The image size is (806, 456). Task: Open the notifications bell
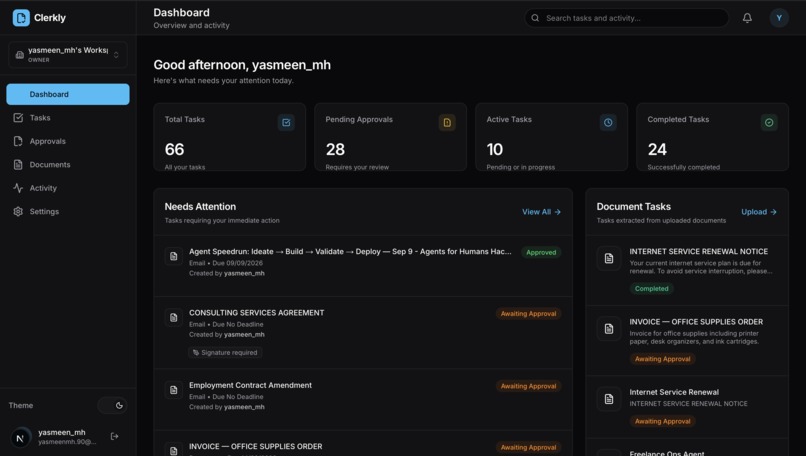(x=747, y=18)
